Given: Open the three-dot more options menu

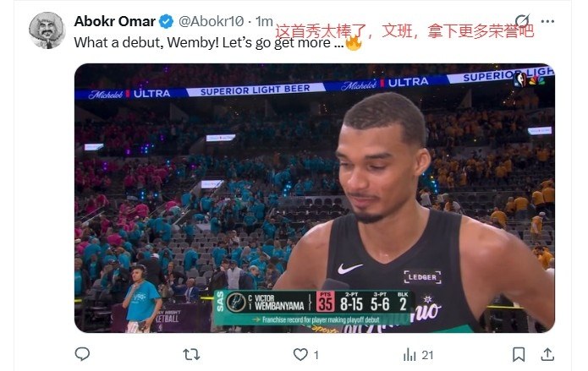Looking at the screenshot, I should coord(547,21).
